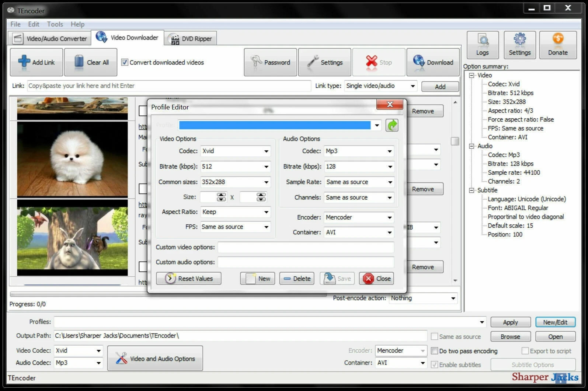Select the fluffy puppy thumbnail
588x391 pixels.
(72, 159)
